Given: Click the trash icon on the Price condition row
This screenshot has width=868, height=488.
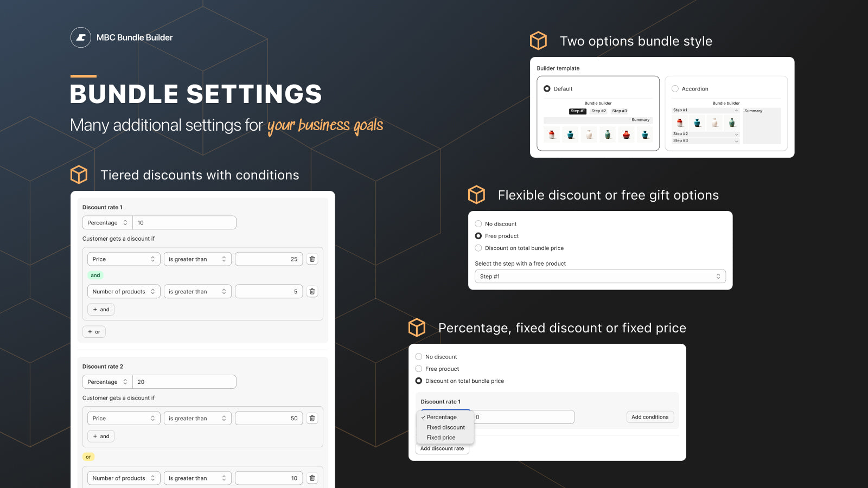Looking at the screenshot, I should 312,259.
